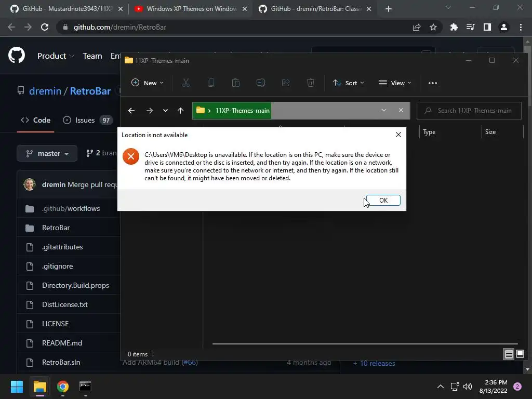Click OK in the error dialog
This screenshot has width=532, height=399.
pos(383,200)
